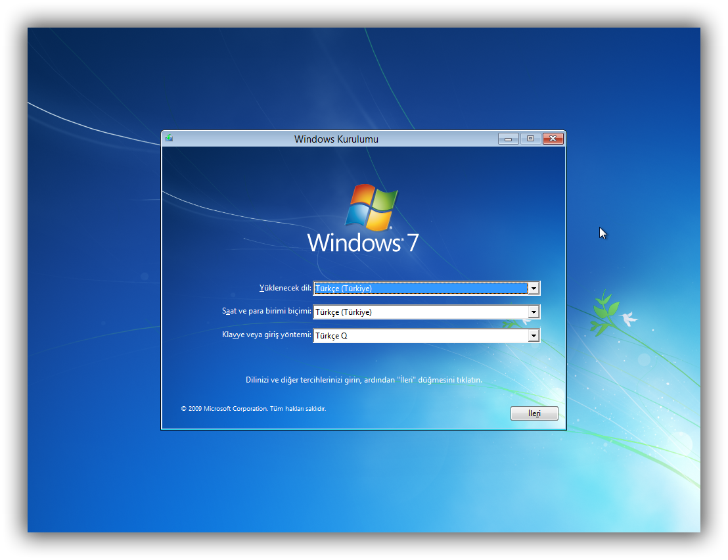Click the "Windows 7" logo text
The image size is (728, 560).
click(x=363, y=243)
